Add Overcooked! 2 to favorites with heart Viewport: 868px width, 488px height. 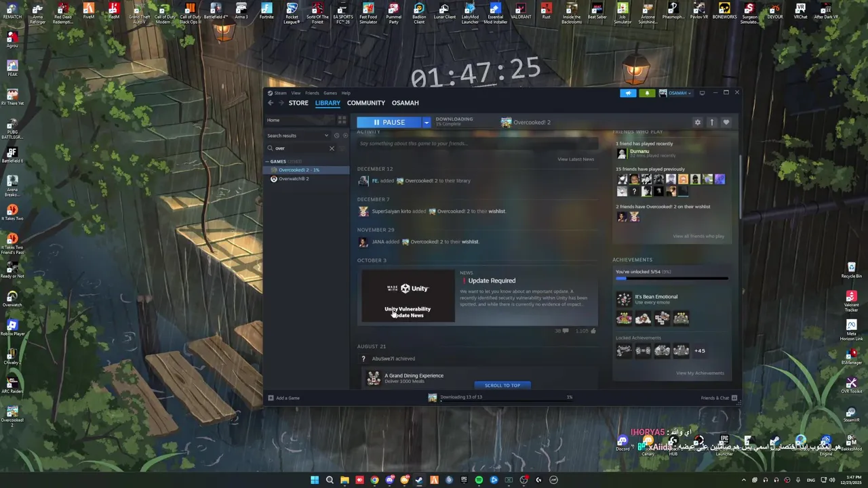tap(726, 123)
